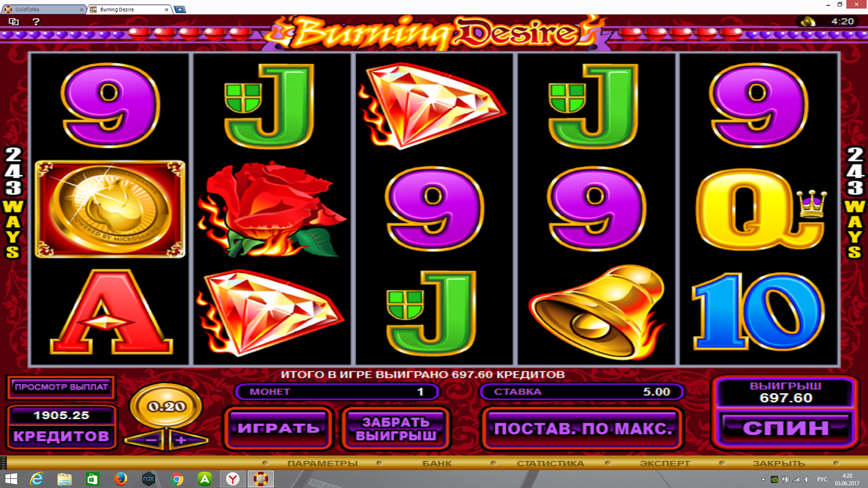Click ЗАКРЫТЬ in the bottom bar
This screenshot has width=868, height=488.
tap(778, 463)
